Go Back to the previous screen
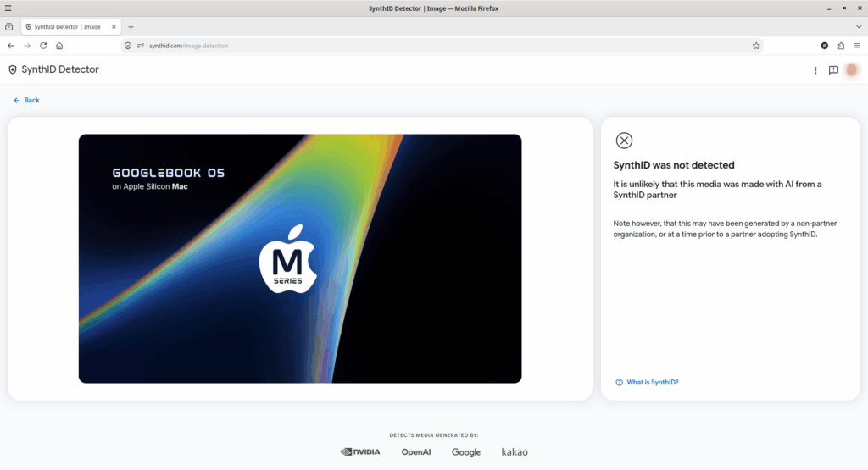The image size is (868, 470). click(x=26, y=100)
